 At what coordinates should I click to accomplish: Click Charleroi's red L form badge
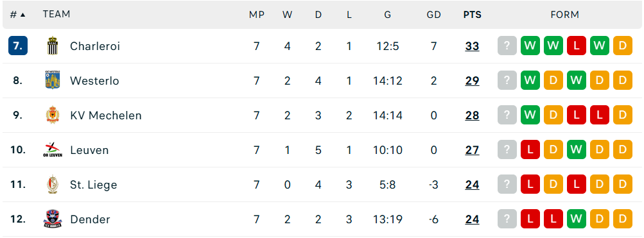point(577,46)
